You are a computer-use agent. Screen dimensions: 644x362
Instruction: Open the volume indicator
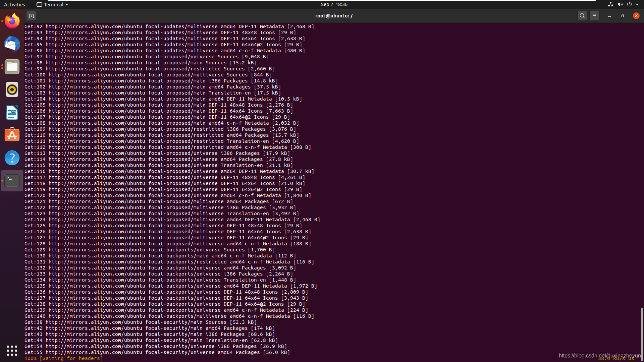[620, 4]
